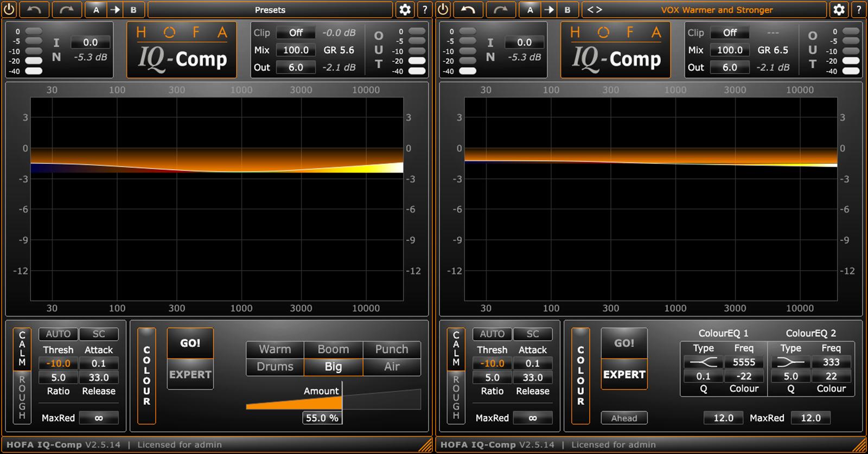The height and width of the screenshot is (454, 868).
Task: Click the redo arrow in left plugin
Action: (x=67, y=9)
